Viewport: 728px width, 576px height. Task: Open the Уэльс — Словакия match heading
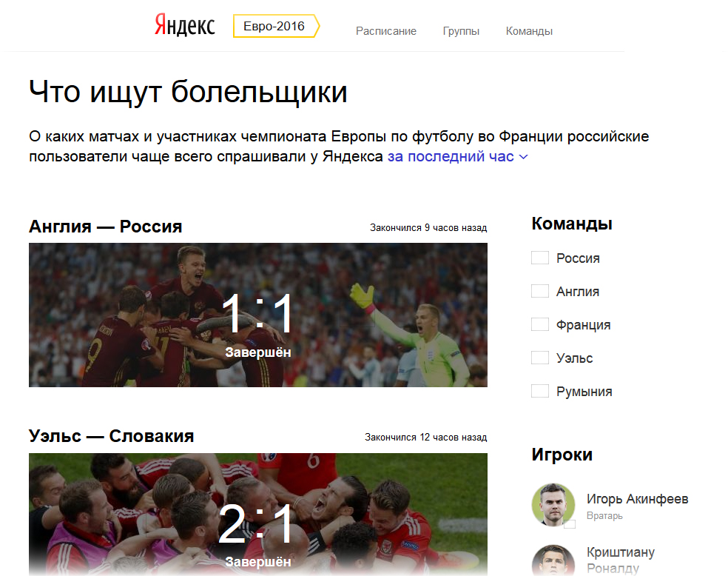[x=112, y=436]
